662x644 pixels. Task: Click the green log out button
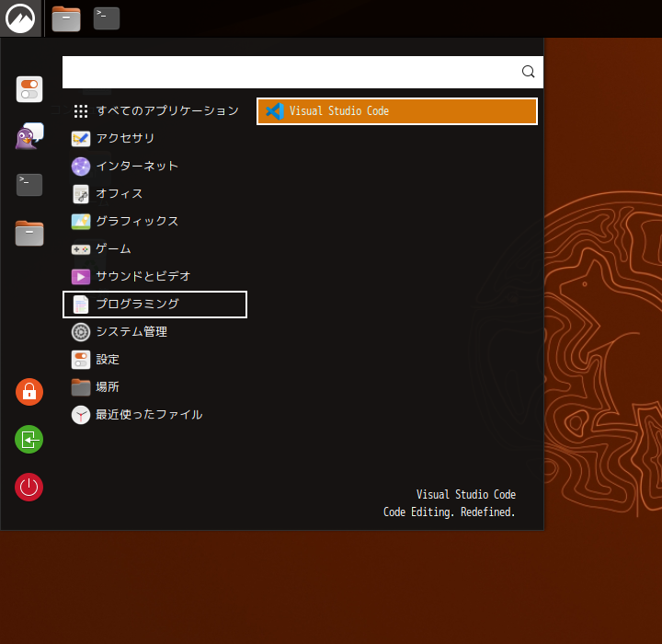click(29, 440)
